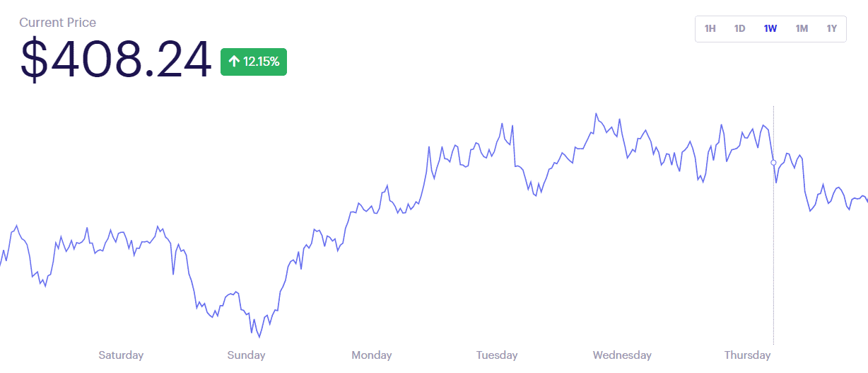Click the highest peak of the price line
This screenshot has height=373, width=868.
tap(596, 113)
